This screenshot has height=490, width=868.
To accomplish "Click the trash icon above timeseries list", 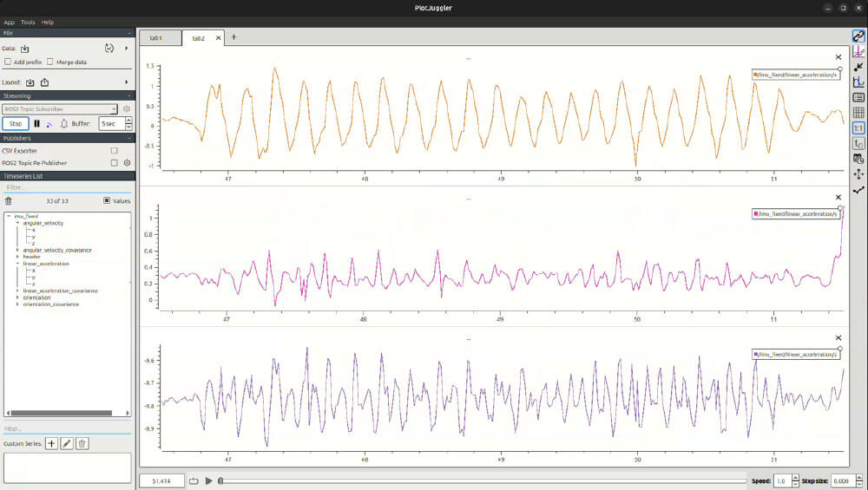I will coord(9,200).
